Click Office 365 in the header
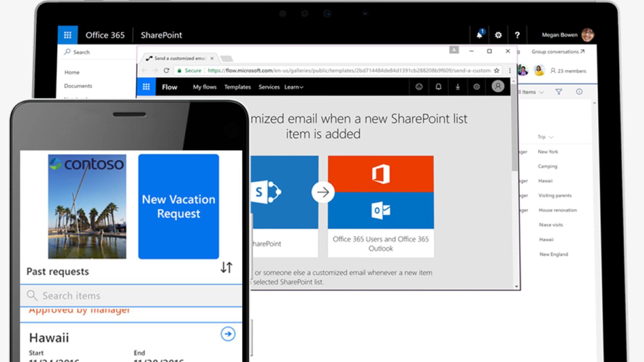The image size is (644, 362). click(105, 35)
